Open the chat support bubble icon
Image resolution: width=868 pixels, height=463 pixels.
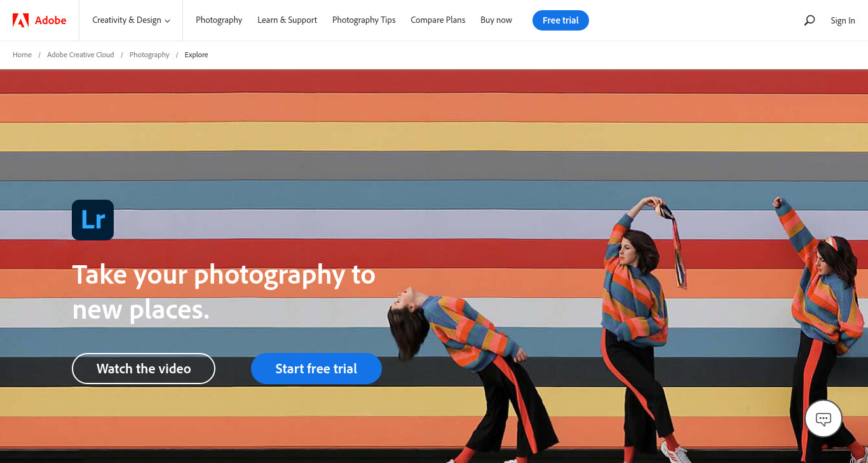[823, 419]
